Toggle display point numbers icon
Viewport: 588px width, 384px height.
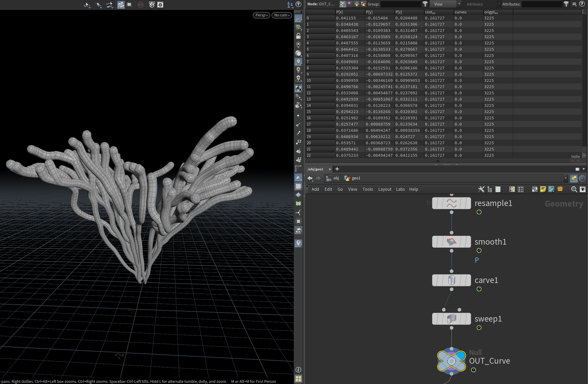[298, 142]
